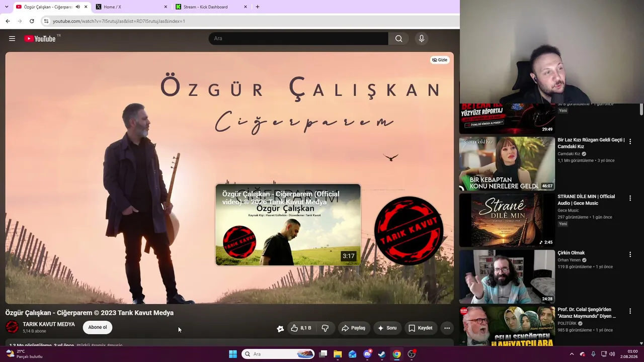Click the round Tarık Kavut channel watermark on video
Screen dimensions: 644x362
coord(409,230)
